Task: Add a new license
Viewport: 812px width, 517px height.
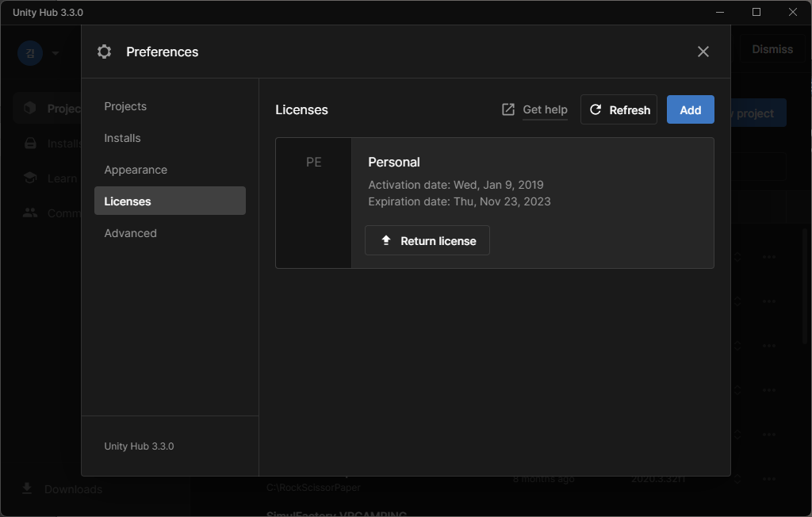Action: [x=690, y=110]
